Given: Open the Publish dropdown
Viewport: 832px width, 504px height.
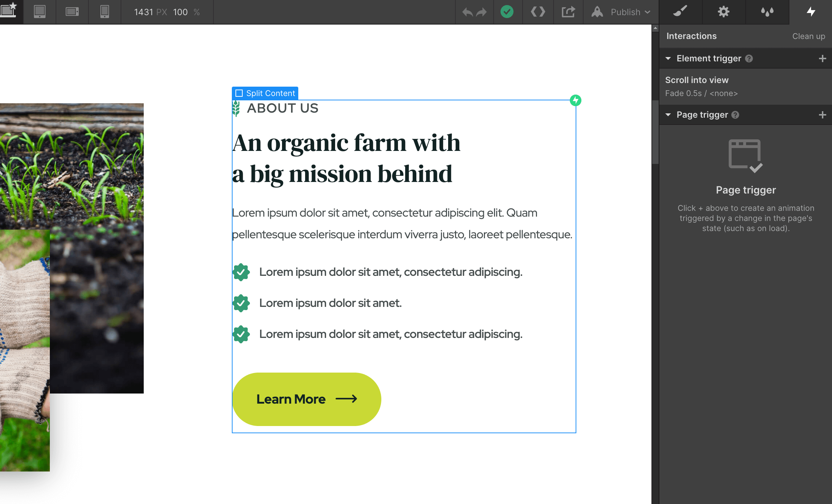Looking at the screenshot, I should (621, 12).
